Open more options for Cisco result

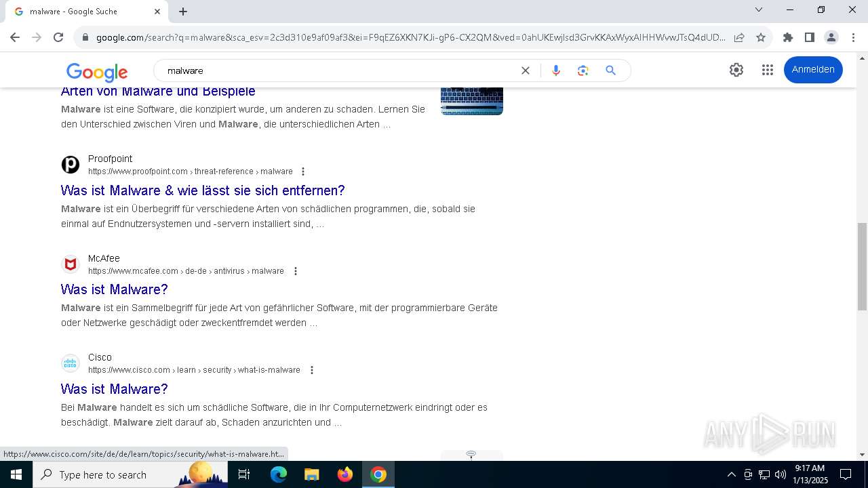point(312,370)
